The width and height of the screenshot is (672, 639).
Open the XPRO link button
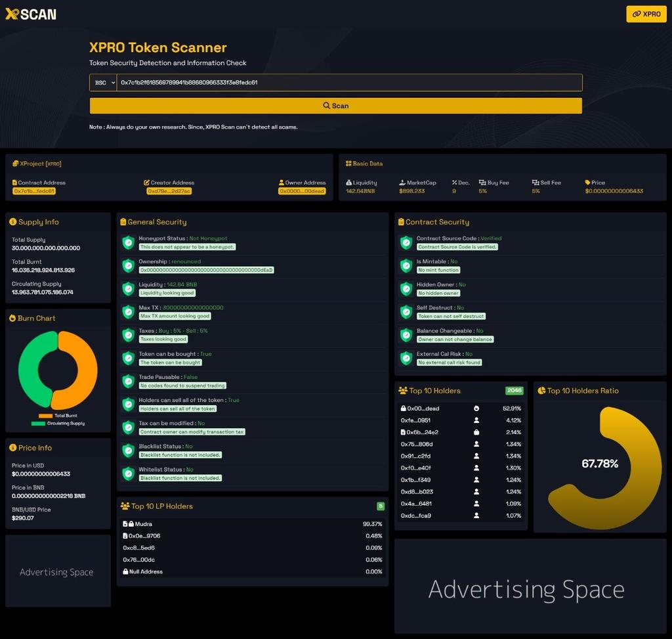646,14
